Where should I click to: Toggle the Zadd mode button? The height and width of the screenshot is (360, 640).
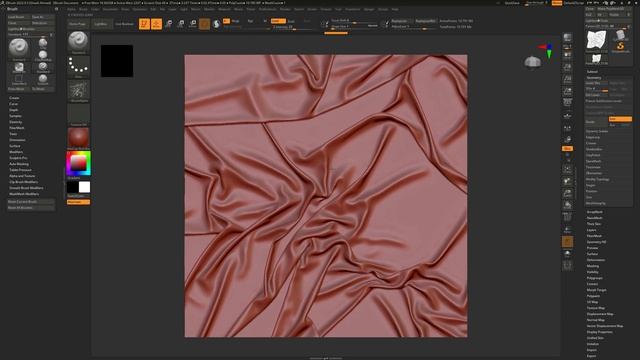pyautogui.click(x=278, y=21)
